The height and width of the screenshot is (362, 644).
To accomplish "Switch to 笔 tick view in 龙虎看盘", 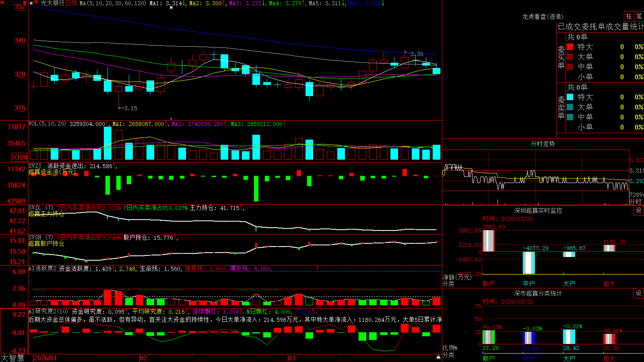I will pos(639,16).
